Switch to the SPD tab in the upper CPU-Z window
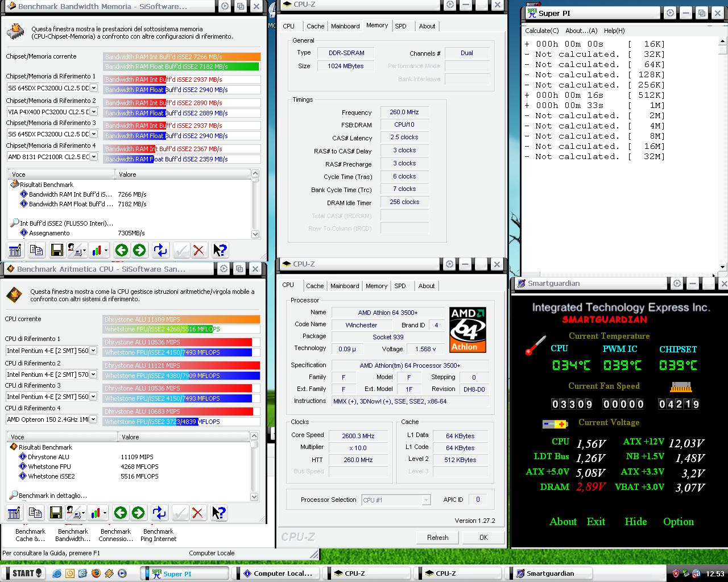Screen dimensions: 728x582 400,26
